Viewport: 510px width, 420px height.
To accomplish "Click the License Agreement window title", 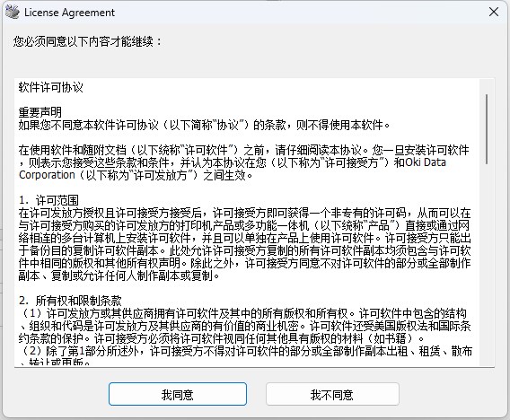I will 69,13.
